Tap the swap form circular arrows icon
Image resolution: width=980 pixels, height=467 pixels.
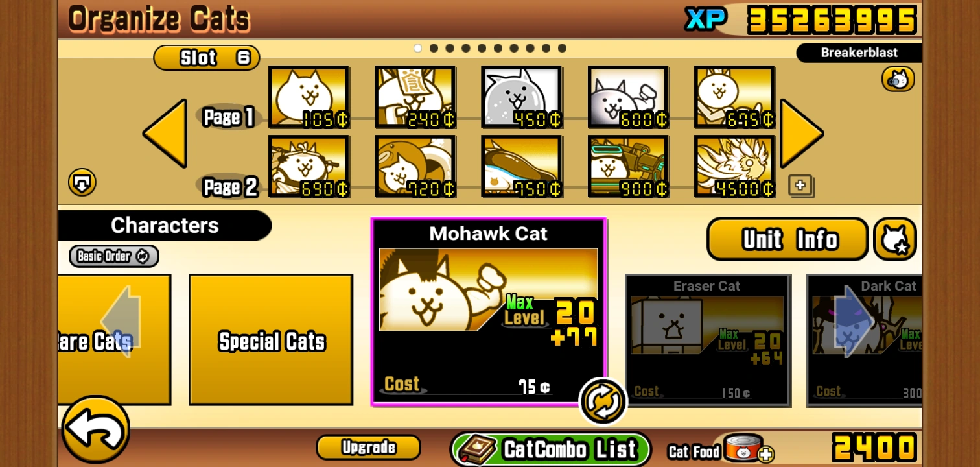pyautogui.click(x=603, y=401)
